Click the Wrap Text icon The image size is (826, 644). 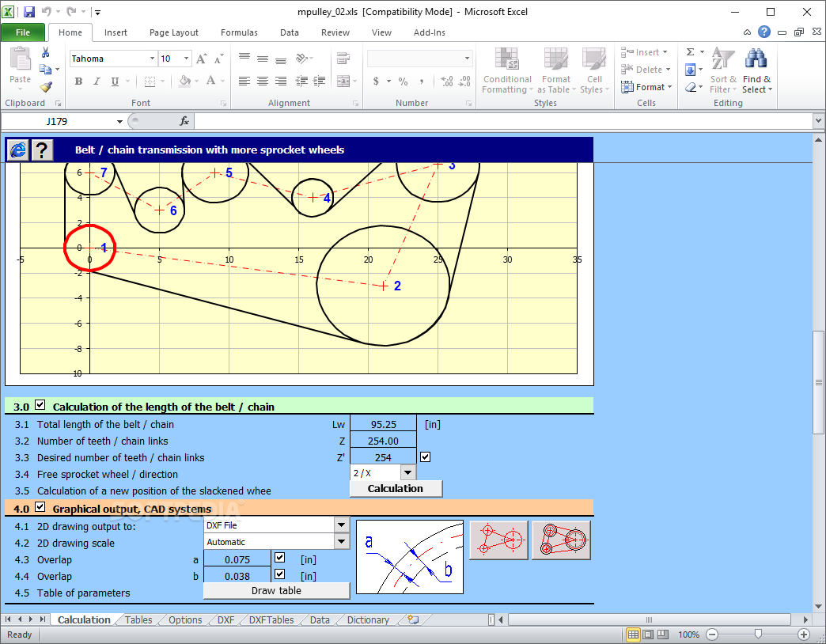tap(343, 58)
